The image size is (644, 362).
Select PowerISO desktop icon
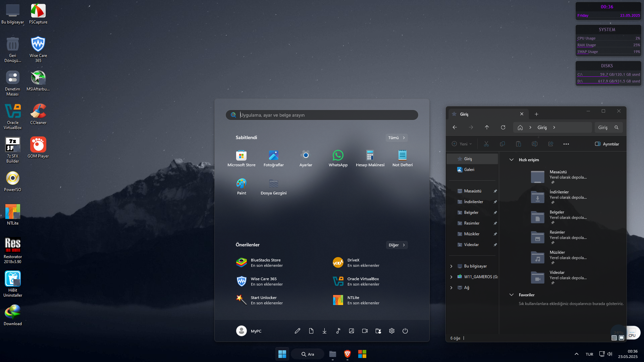(x=13, y=182)
